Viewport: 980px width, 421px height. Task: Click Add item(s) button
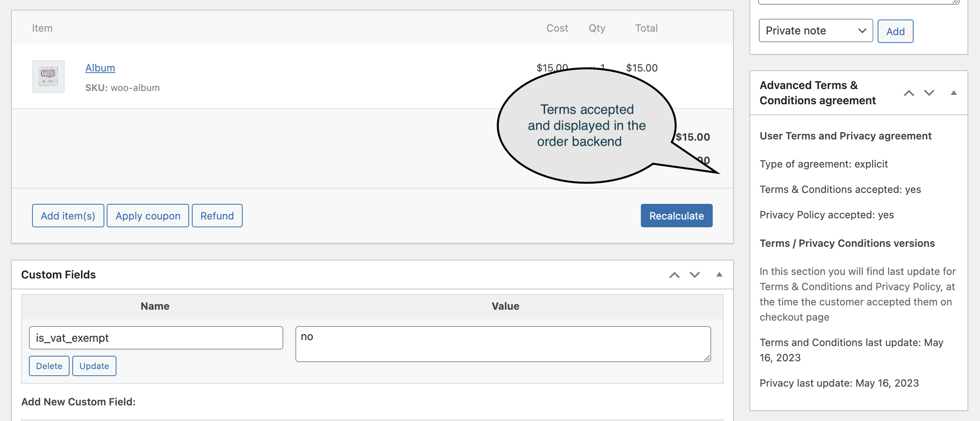pyautogui.click(x=68, y=216)
